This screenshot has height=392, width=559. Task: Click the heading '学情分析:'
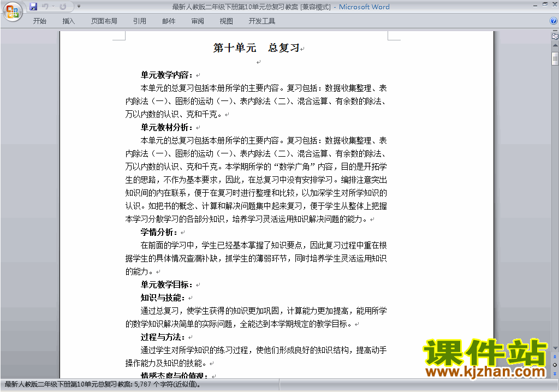(x=159, y=232)
